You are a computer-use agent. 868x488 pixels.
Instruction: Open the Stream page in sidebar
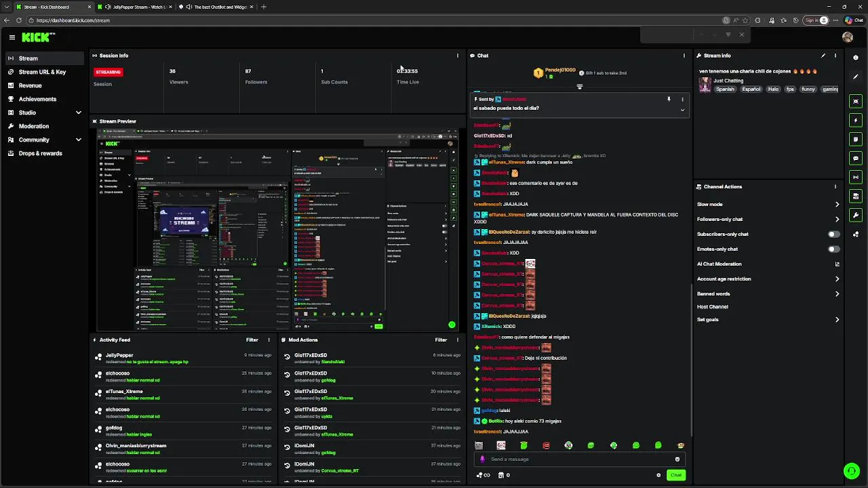pyautogui.click(x=45, y=58)
